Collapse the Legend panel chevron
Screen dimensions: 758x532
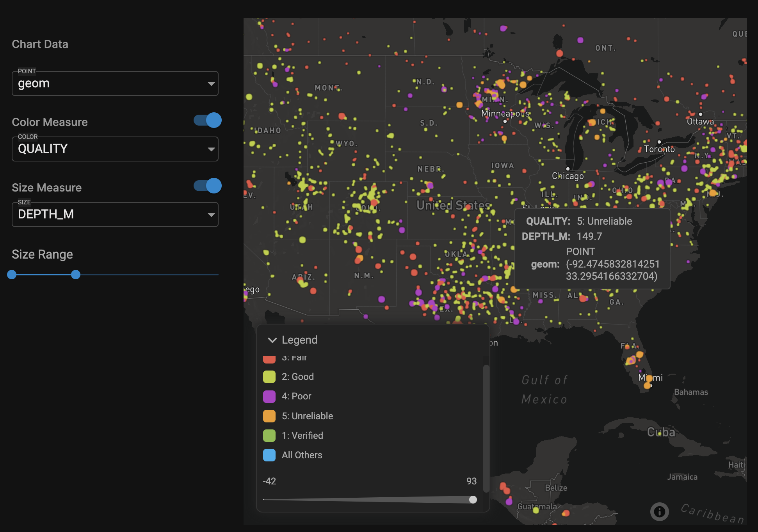click(272, 340)
